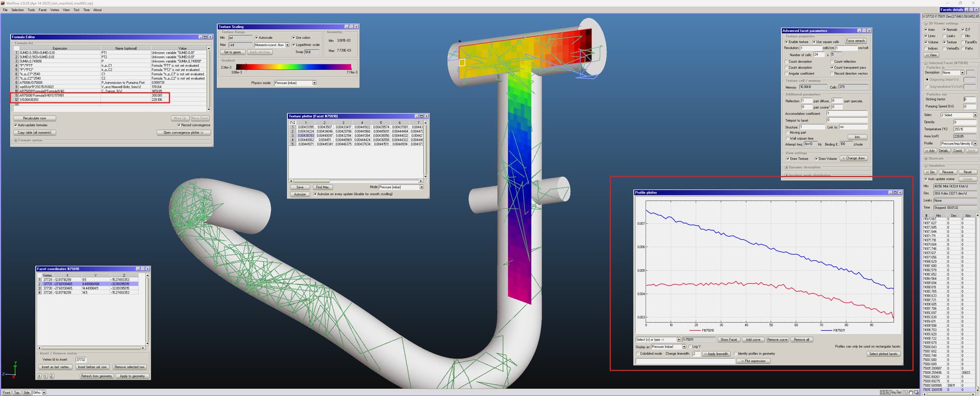Click the Recalculate now button
This screenshot has width=980, height=396.
(35, 118)
